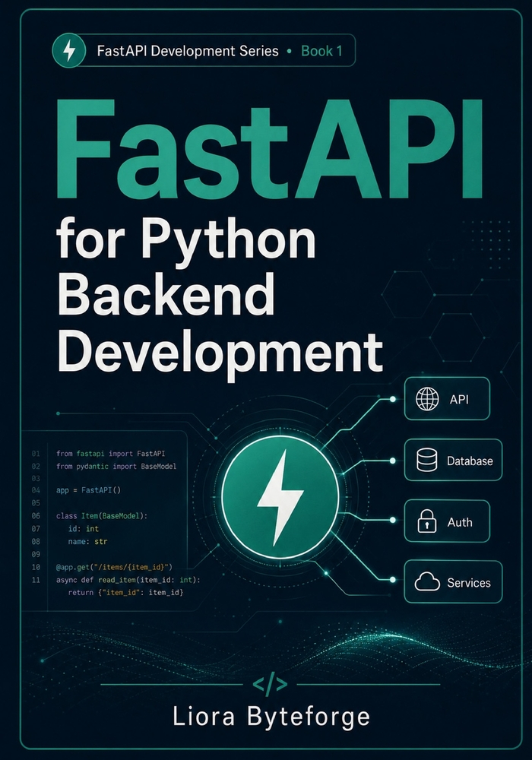
Task: Select the database cylinder icon
Action: 426,460
